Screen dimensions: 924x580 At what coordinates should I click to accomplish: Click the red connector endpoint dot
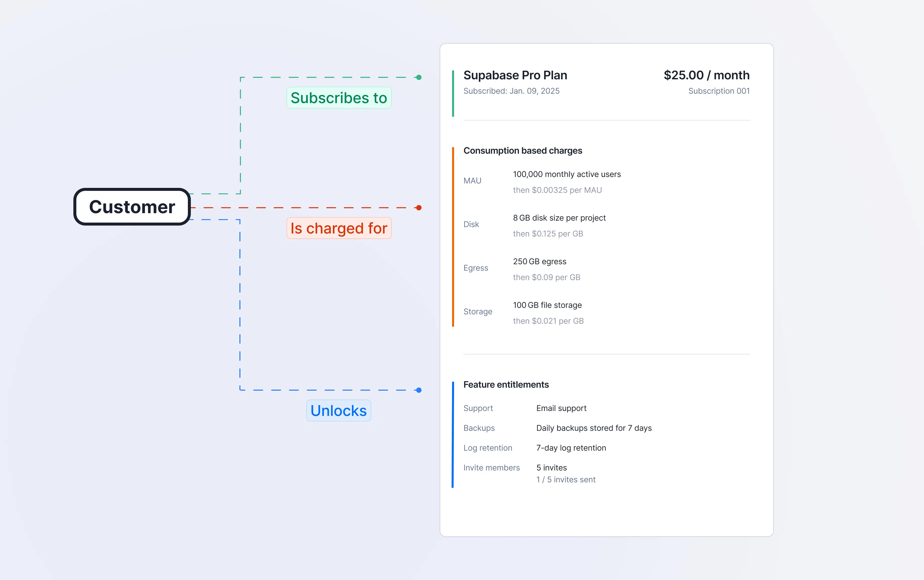click(x=419, y=208)
